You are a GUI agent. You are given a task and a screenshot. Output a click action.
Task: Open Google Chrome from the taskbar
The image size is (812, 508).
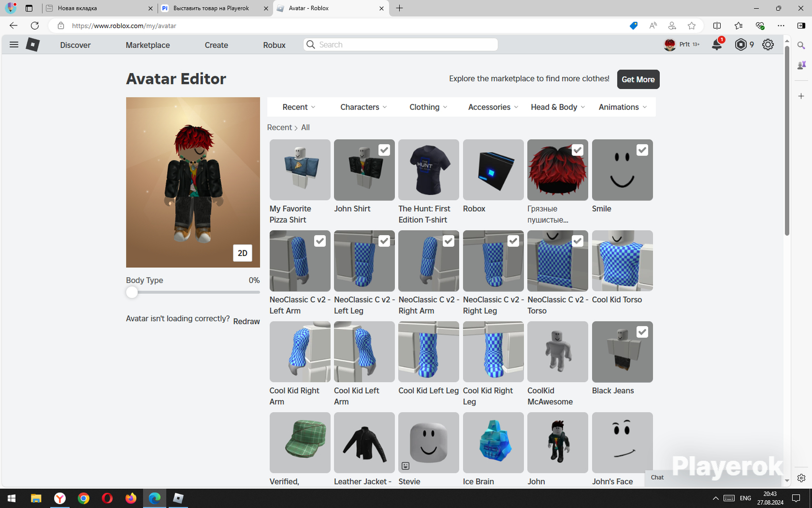(84, 498)
